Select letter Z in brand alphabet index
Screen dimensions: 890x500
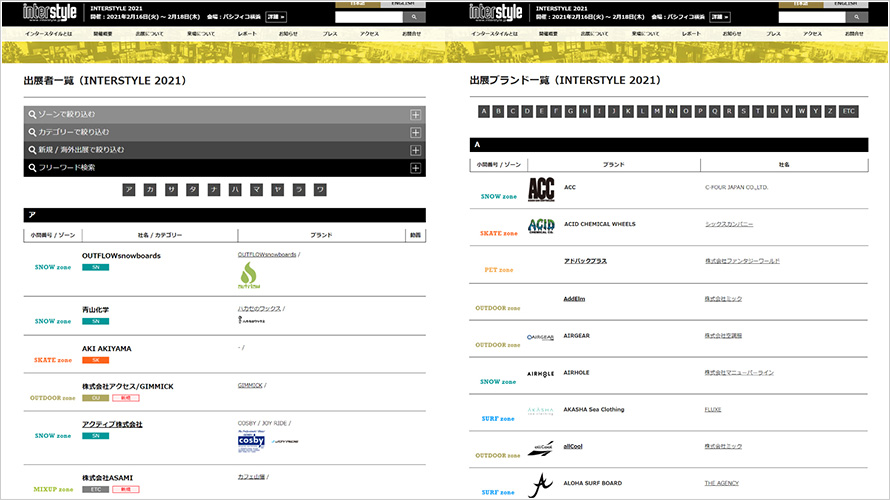(830, 111)
